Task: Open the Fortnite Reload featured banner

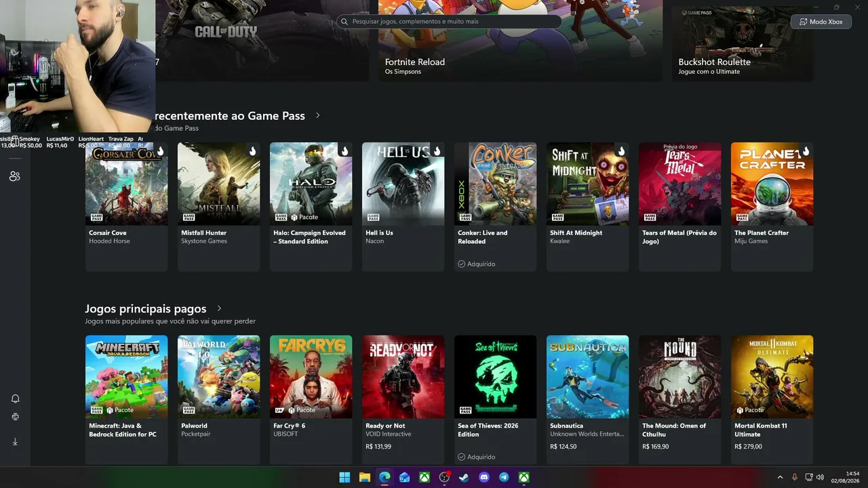Action: 520,41
